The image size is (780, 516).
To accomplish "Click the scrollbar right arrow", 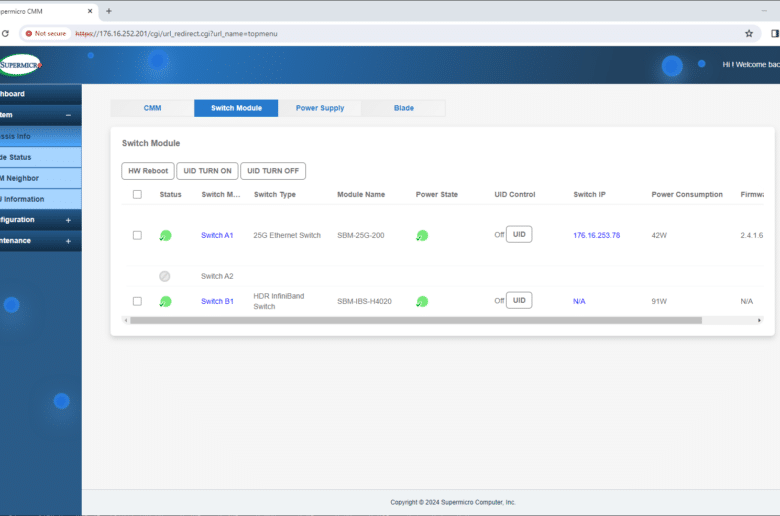I will pos(759,320).
